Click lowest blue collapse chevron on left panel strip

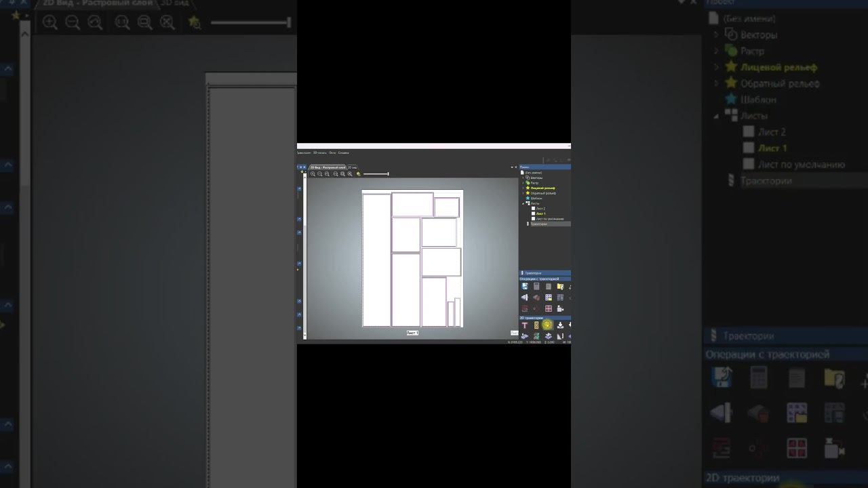coord(299,328)
